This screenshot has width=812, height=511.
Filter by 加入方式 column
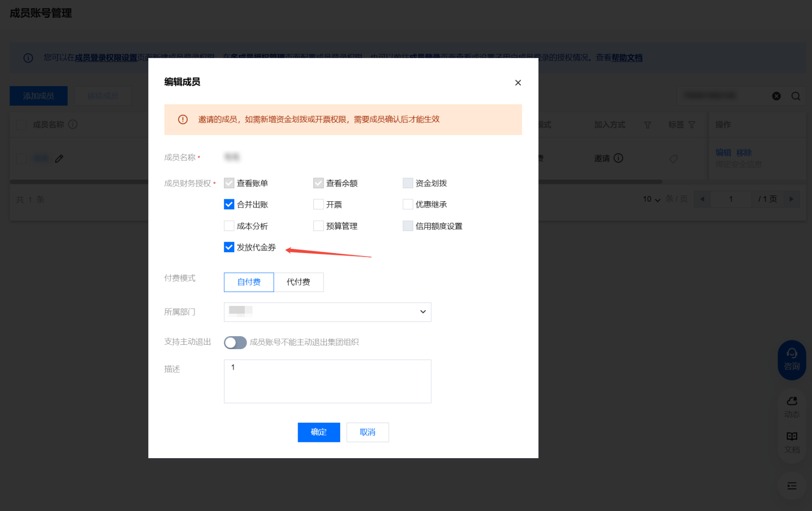point(647,125)
